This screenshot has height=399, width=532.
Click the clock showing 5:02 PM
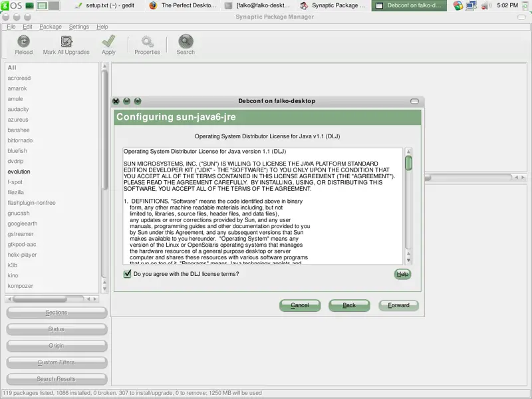507,5
